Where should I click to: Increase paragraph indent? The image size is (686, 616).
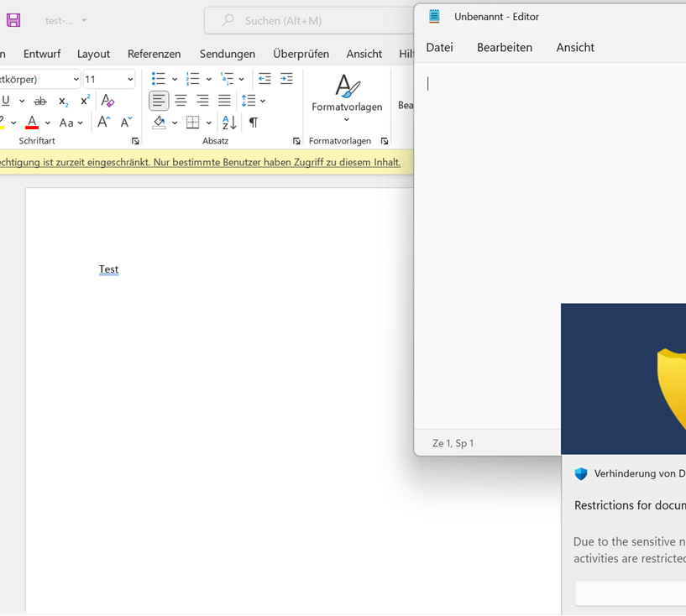[286, 79]
